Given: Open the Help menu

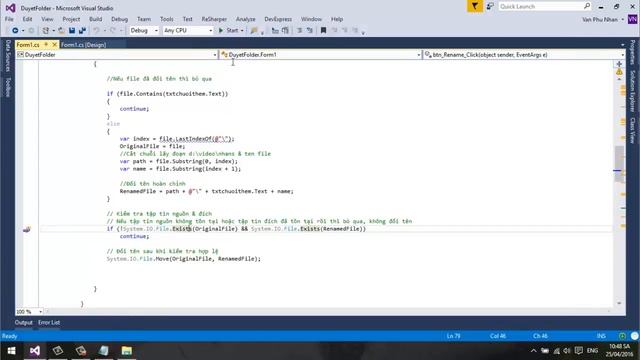Looking at the screenshot, I should pos(337,19).
